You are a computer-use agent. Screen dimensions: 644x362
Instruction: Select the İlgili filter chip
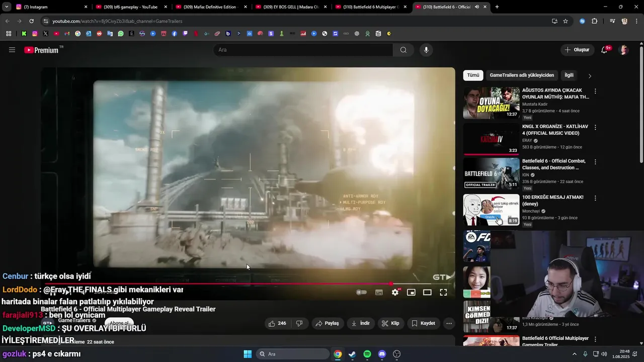[x=569, y=75]
